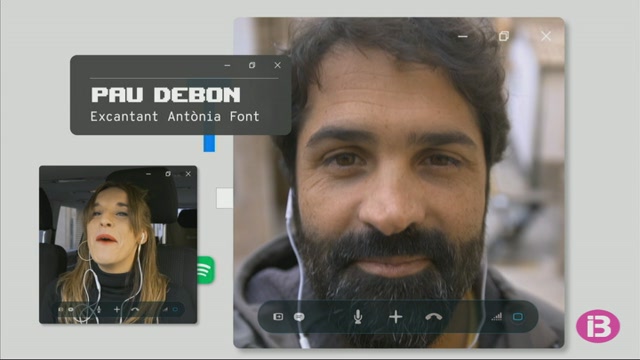The width and height of the screenshot is (640, 360).
Task: Restore the small car call window
Action: point(168,174)
